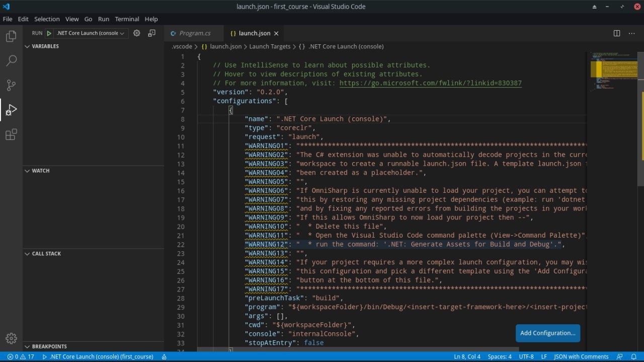Open the Run and Debug view
Screen dimensions: 644x362
point(11,110)
